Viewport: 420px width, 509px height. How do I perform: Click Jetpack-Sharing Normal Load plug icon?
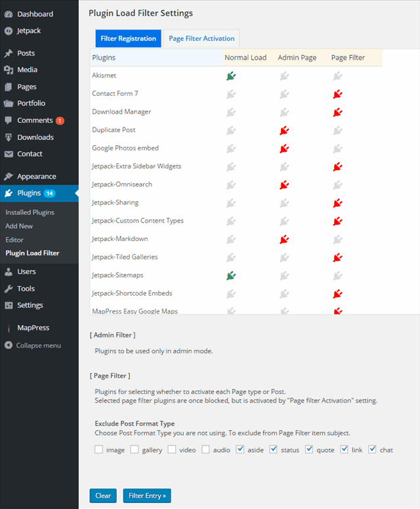click(231, 204)
